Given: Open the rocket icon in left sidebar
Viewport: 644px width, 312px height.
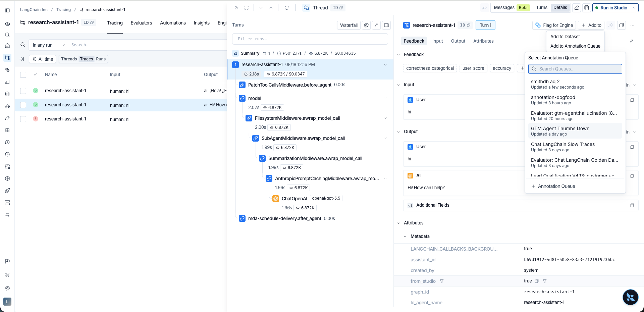Looking at the screenshot, I should tap(7, 191).
